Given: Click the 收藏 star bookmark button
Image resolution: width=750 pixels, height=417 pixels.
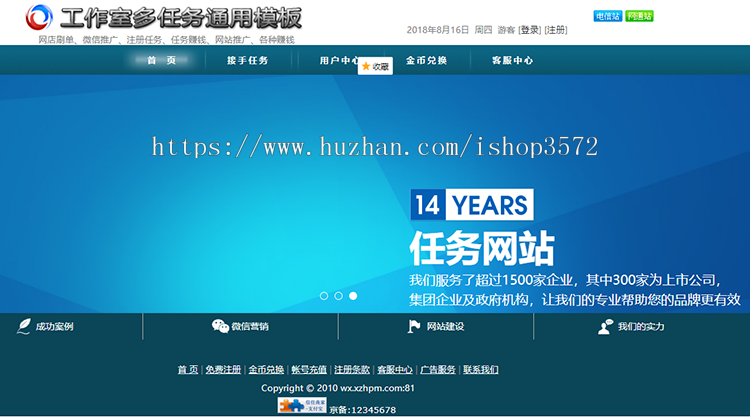Looking at the screenshot, I should coord(375,66).
